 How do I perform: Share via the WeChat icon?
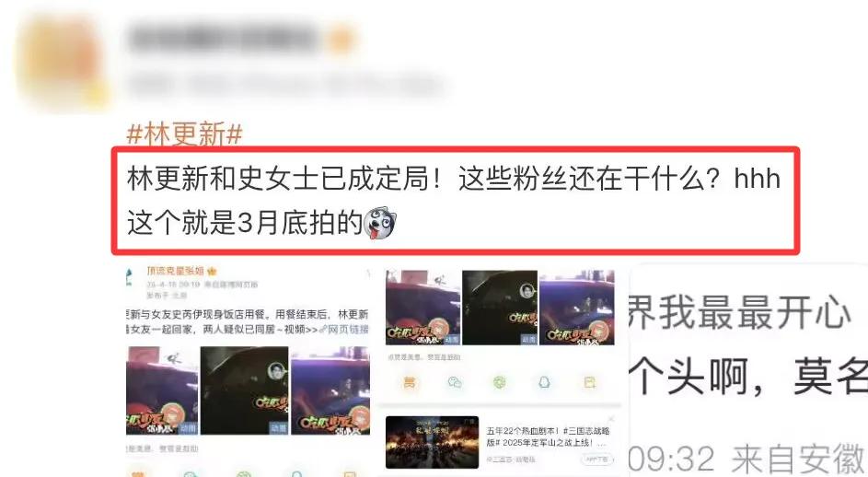pyautogui.click(x=455, y=382)
